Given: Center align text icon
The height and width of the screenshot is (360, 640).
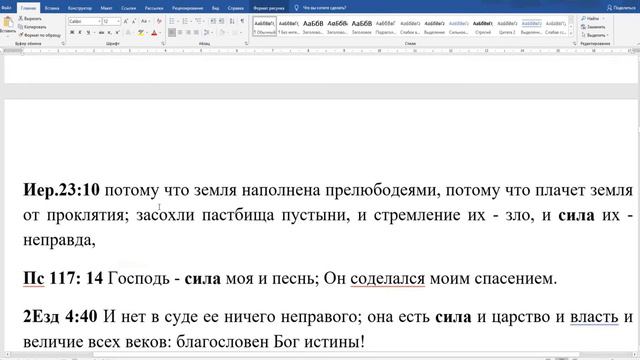Looking at the screenshot, I should click(180, 32).
